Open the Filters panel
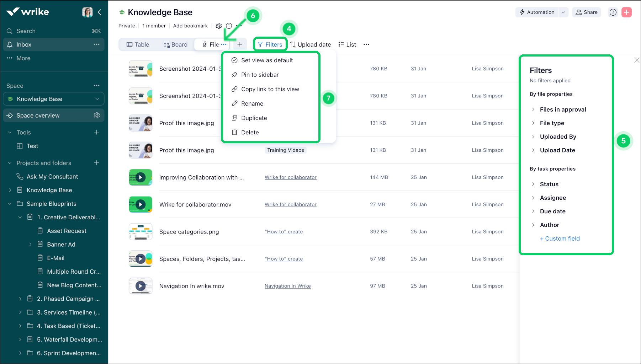This screenshot has width=641, height=364. (270, 44)
